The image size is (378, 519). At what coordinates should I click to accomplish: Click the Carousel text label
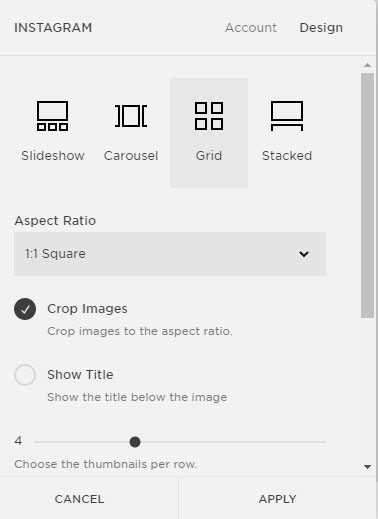(131, 156)
